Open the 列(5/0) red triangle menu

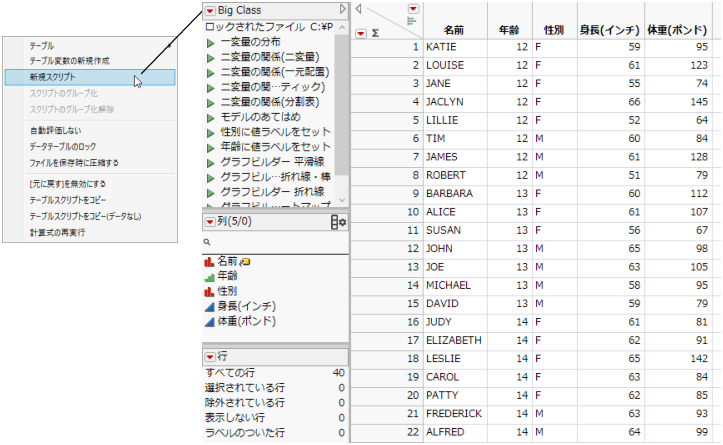(209, 222)
